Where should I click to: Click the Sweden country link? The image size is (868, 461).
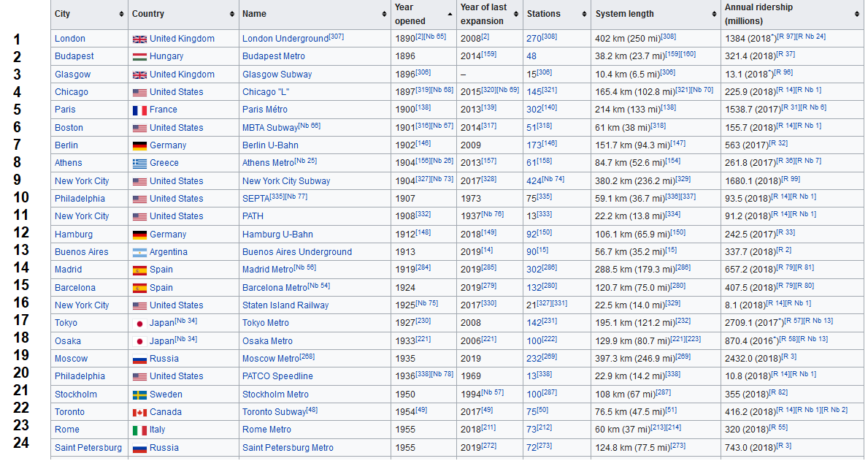166,395
